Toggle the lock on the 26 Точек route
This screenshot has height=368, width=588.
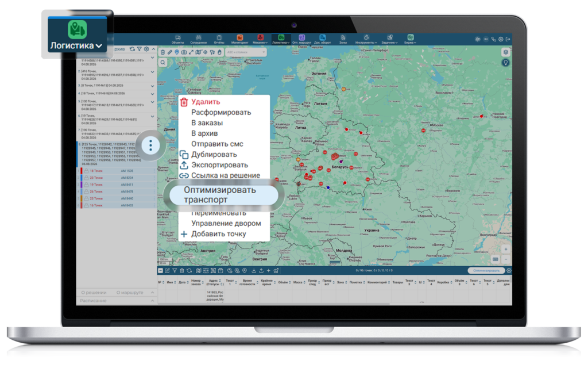[86, 191]
